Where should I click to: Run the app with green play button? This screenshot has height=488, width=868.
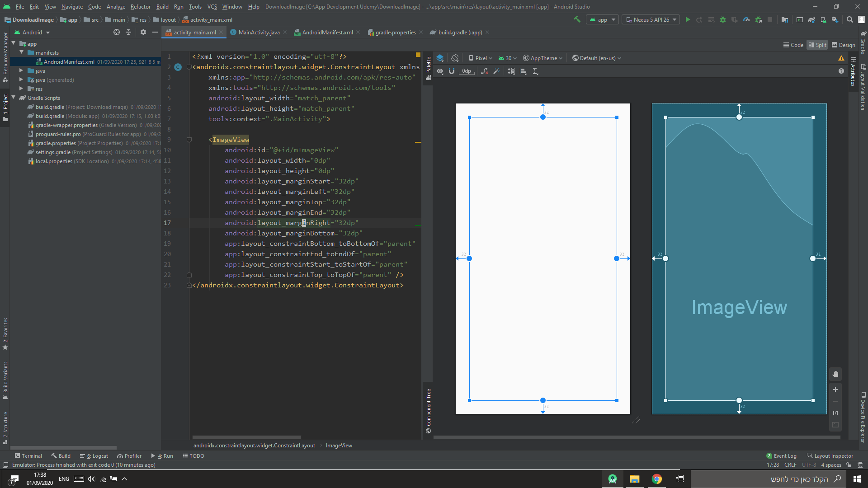[x=688, y=19]
